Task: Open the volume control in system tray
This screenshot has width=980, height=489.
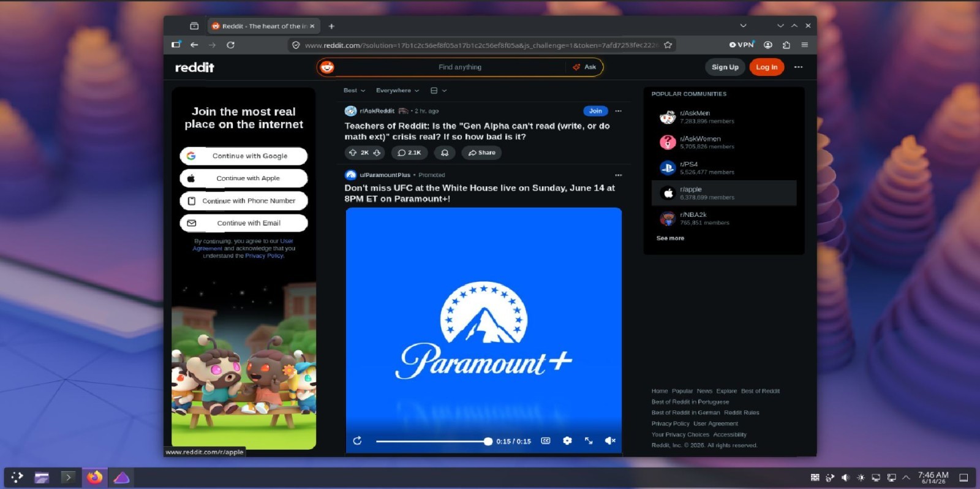Action: click(845, 477)
